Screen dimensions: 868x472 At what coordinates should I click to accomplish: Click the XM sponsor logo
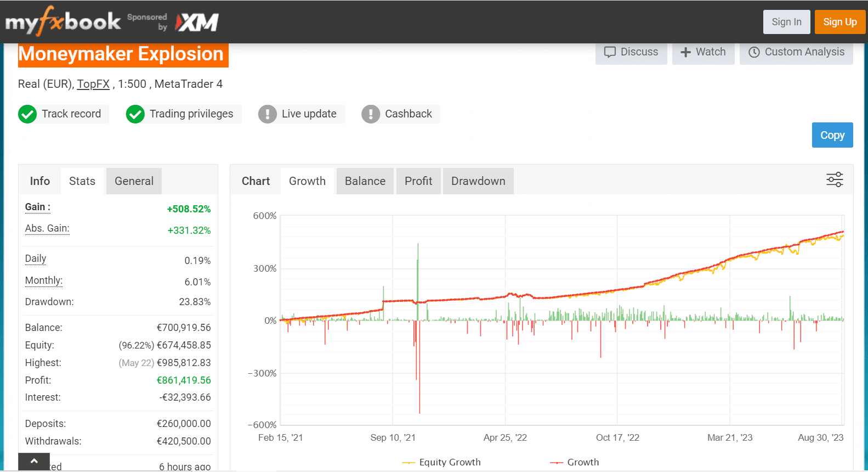(197, 23)
